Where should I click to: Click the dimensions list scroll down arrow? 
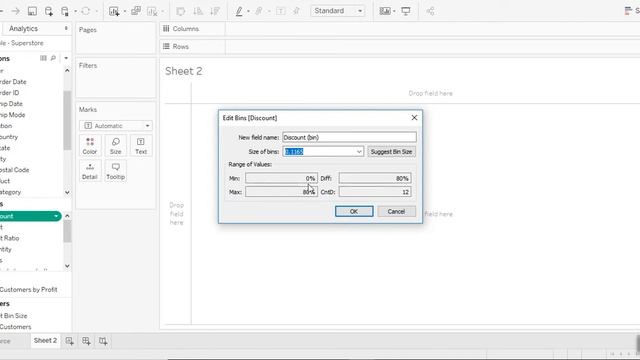pyautogui.click(x=67, y=192)
